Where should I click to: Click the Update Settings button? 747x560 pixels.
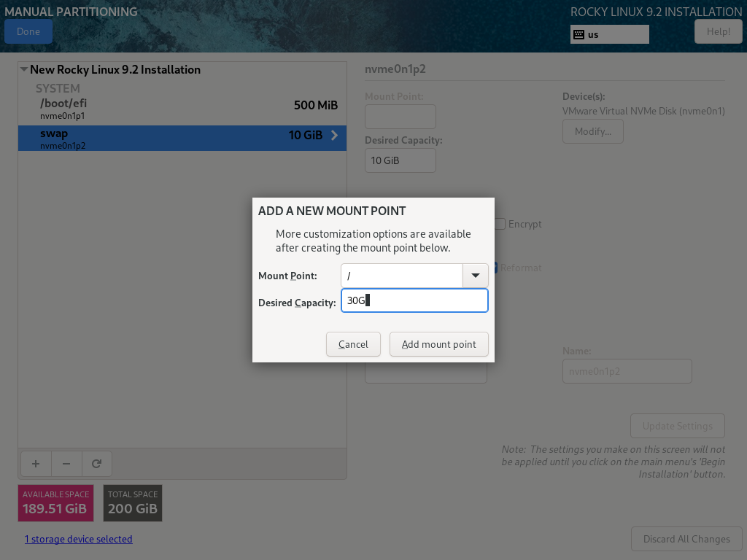pos(678,426)
